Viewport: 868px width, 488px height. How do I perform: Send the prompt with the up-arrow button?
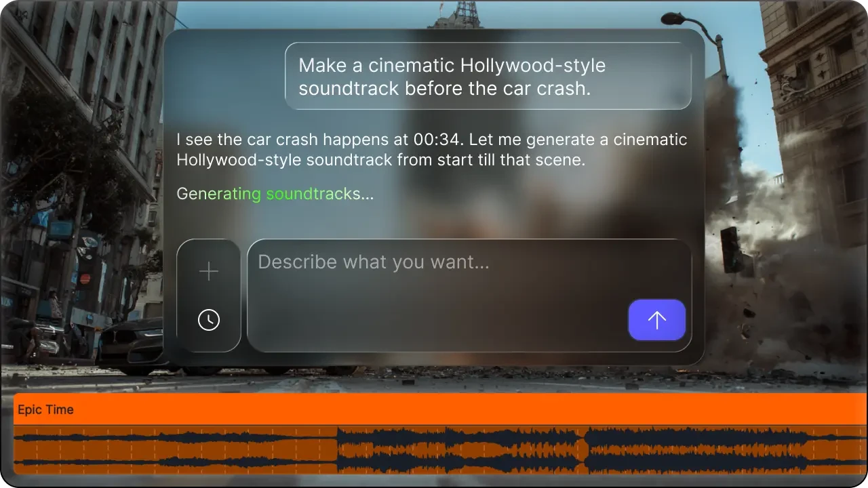pyautogui.click(x=656, y=320)
